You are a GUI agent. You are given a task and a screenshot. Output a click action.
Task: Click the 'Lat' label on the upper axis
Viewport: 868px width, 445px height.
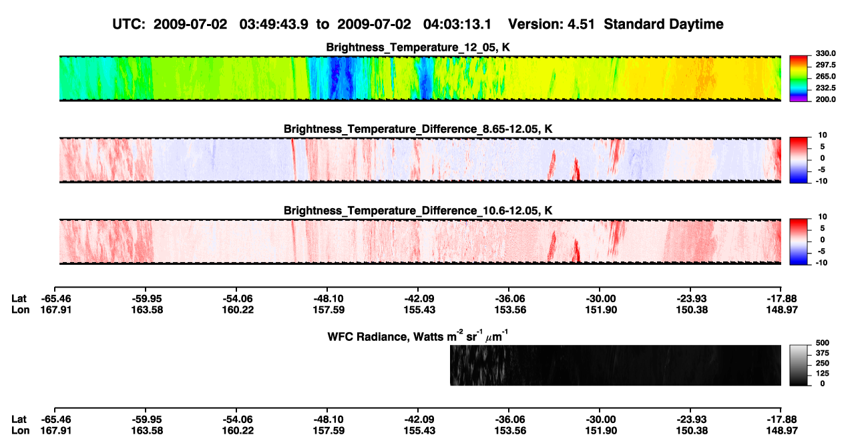click(19, 300)
